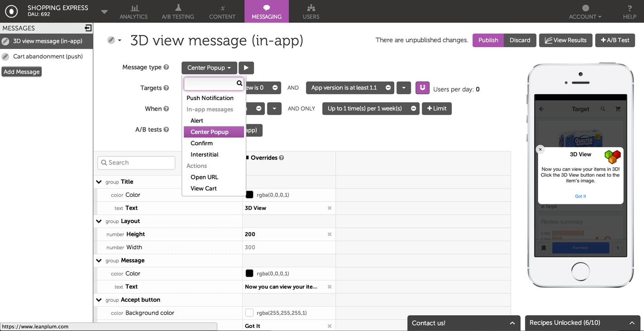Click the variables Search field
644x331 pixels.
[136, 163]
